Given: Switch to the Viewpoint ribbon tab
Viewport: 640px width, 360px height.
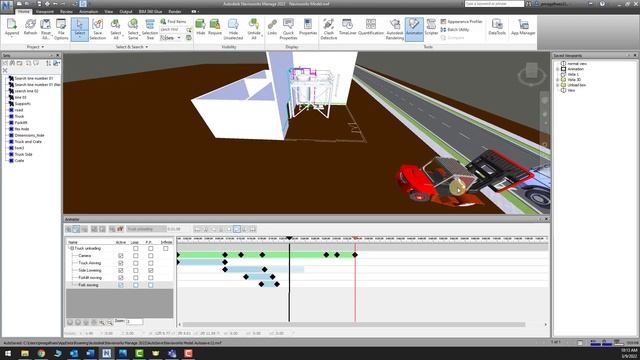Looking at the screenshot, I should coord(44,11).
